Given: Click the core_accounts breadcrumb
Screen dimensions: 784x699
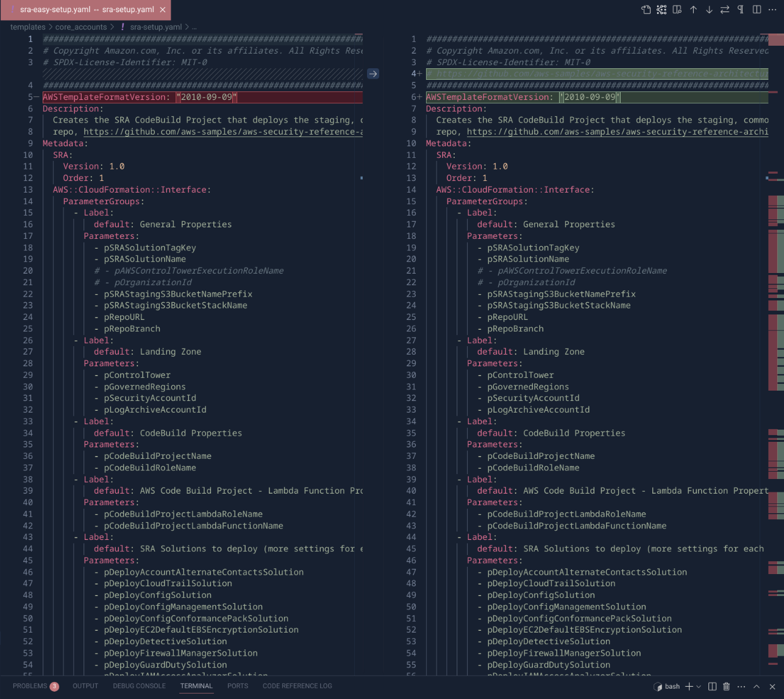Looking at the screenshot, I should (81, 27).
